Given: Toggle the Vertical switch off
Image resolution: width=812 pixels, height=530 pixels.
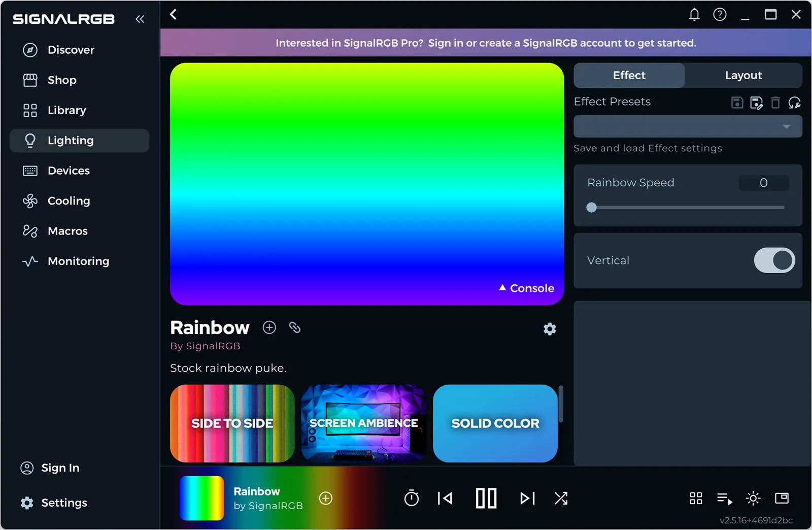Looking at the screenshot, I should pyautogui.click(x=774, y=260).
